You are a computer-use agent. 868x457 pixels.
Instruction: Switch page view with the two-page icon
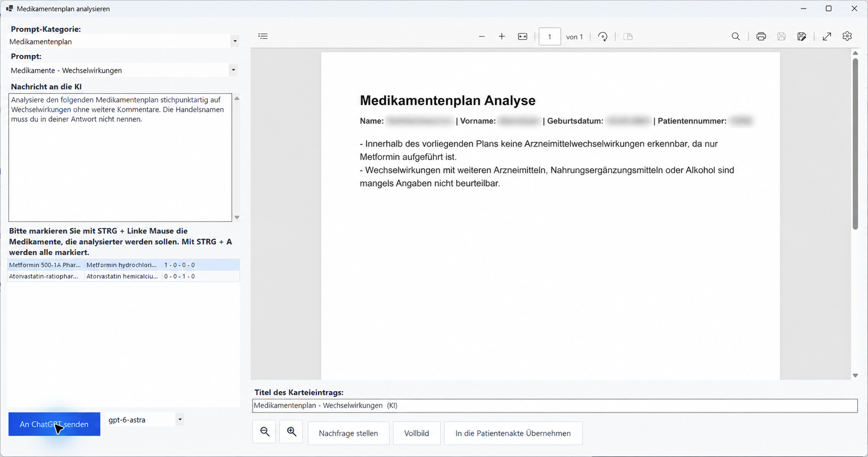tap(628, 37)
